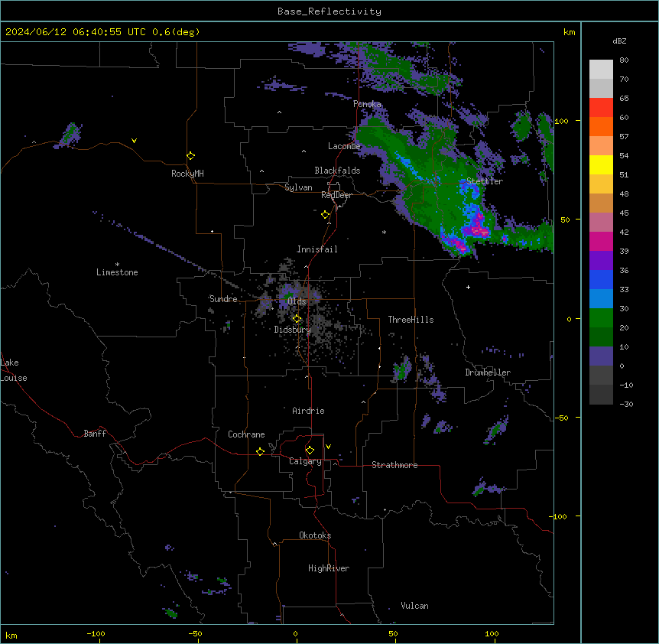Select the blue 36 dBZ legend swatch
The height and width of the screenshot is (644, 659).
point(601,279)
